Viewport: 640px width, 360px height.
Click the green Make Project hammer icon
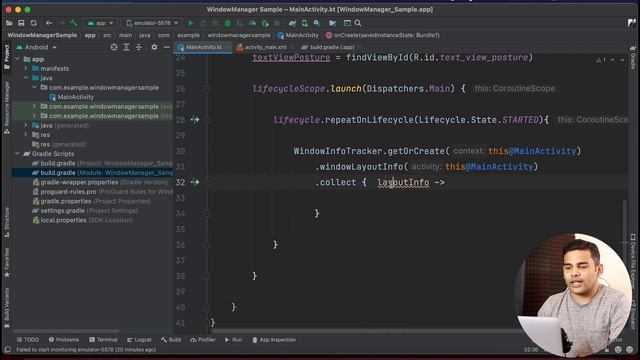[73, 23]
